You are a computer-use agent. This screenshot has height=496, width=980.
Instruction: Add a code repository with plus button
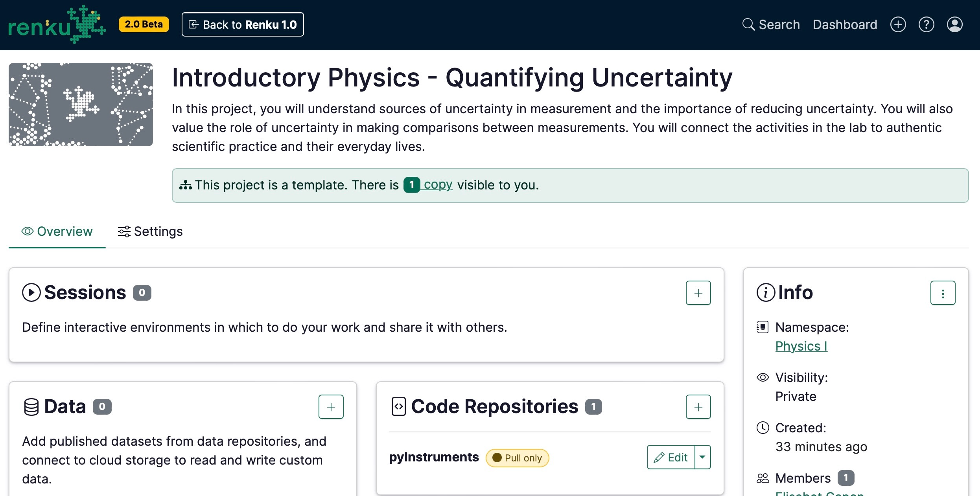coord(698,407)
